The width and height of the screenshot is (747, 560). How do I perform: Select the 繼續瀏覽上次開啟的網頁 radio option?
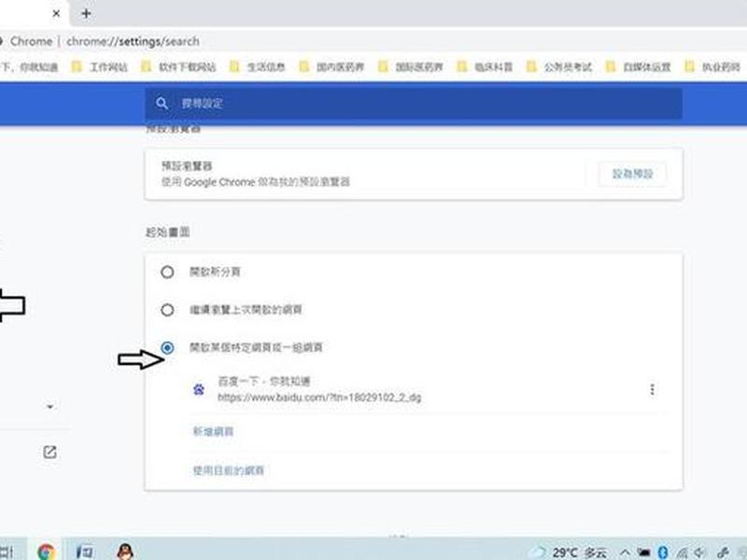point(167,310)
